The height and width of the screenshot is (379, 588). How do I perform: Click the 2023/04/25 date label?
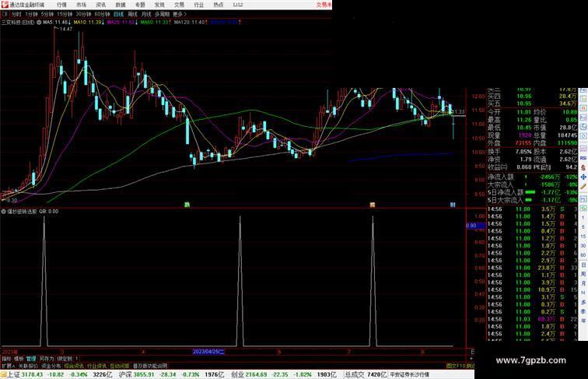pos(208,352)
